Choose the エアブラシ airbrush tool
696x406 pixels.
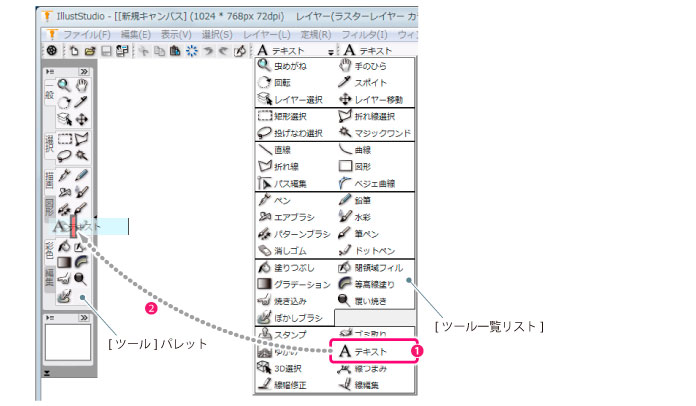click(x=290, y=215)
